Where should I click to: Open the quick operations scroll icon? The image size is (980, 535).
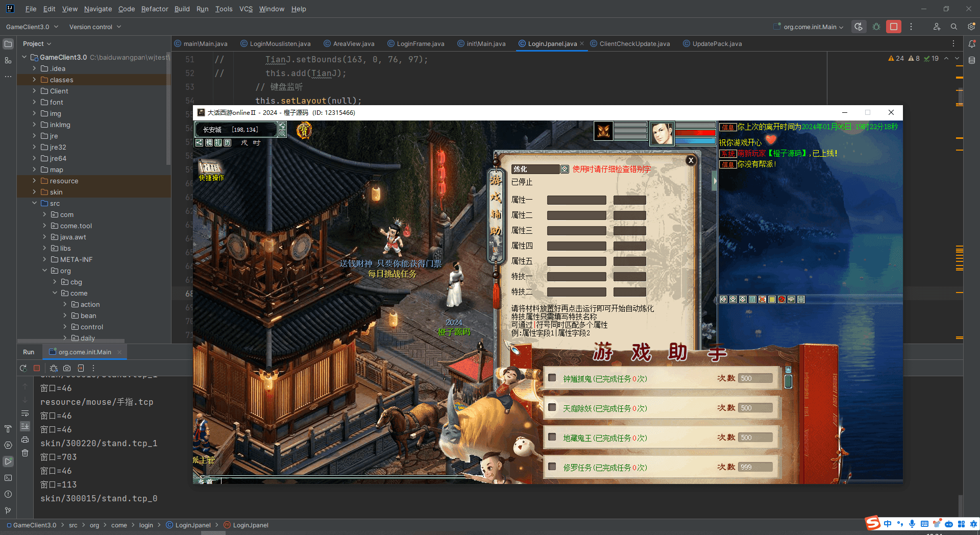coord(210,167)
